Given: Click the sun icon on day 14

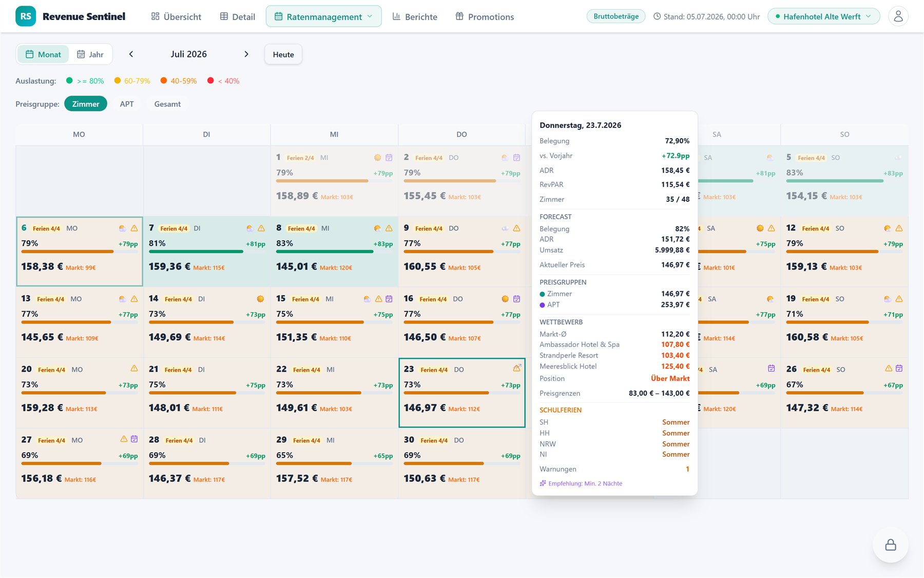Looking at the screenshot, I should click(x=260, y=299).
